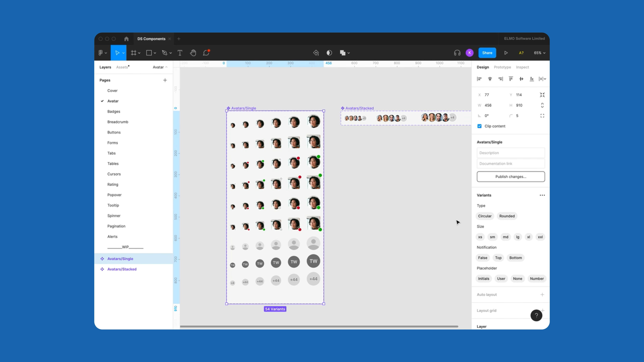Select the Circular type variant
Image resolution: width=644 pixels, height=362 pixels.
(x=485, y=216)
